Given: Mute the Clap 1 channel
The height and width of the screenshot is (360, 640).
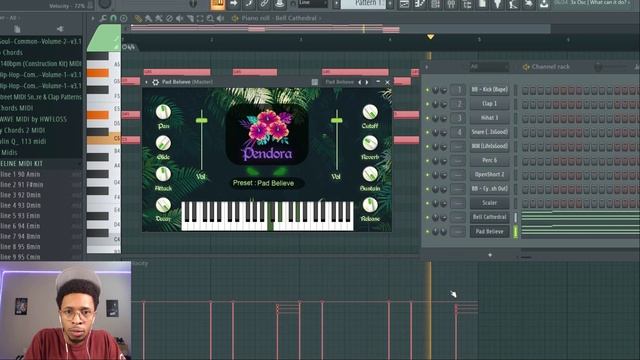Looking at the screenshot, I should tap(427, 104).
